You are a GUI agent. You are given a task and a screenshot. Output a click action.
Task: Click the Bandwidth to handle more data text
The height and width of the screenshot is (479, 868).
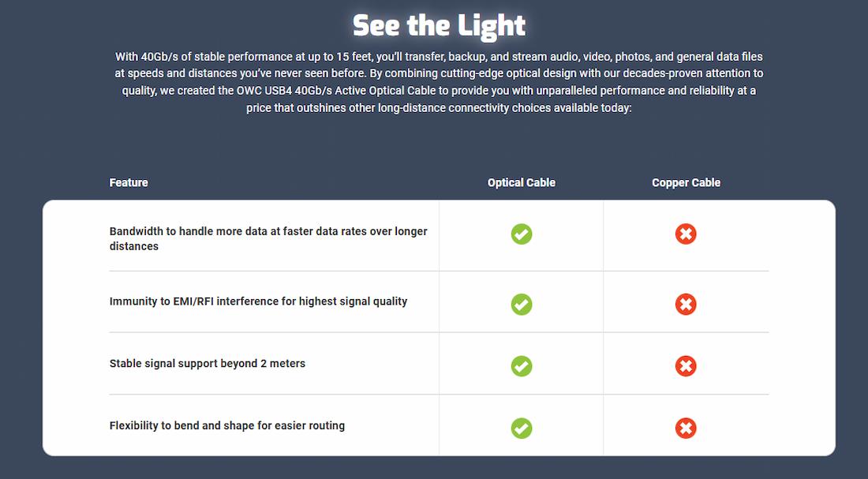pyautogui.click(x=268, y=238)
